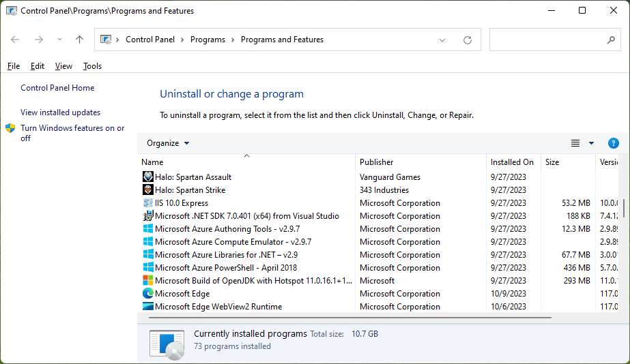Click the horizontal scrollbar thumb
This screenshot has width=630, height=364.
(350, 318)
